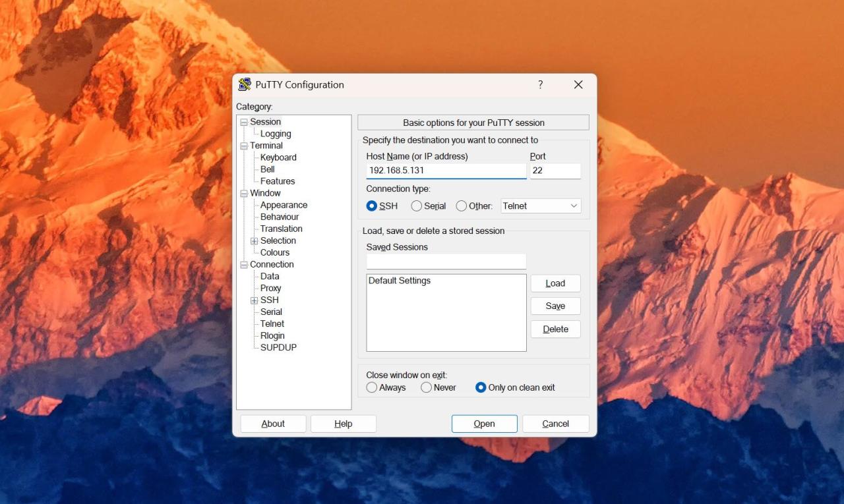844x504 pixels.
Task: Click the Load session button
Action: pos(555,283)
